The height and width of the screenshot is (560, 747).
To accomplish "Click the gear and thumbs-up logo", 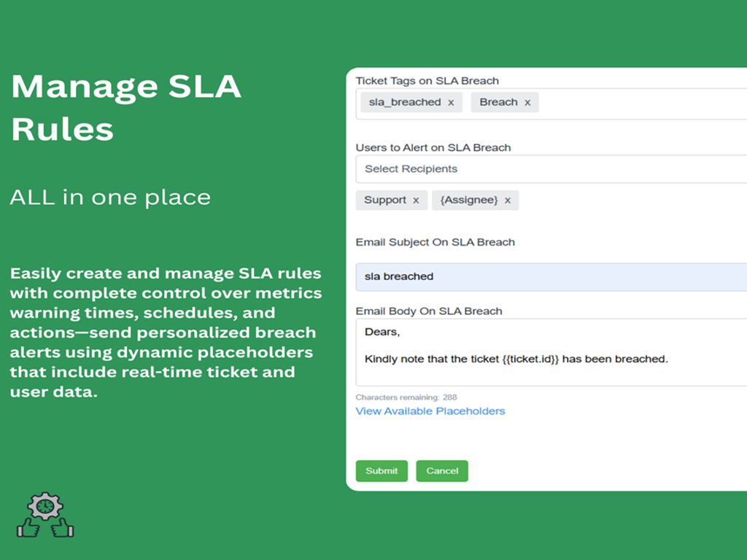I will click(x=45, y=516).
